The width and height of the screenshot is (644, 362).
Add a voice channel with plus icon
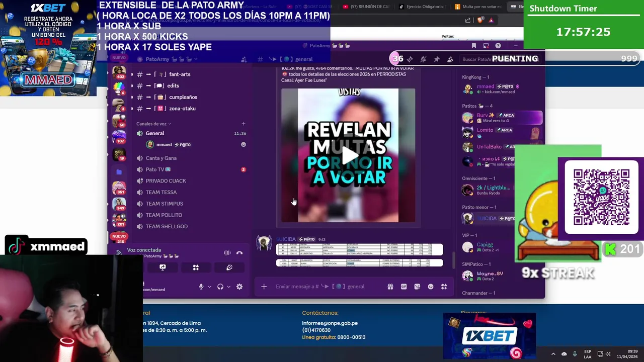[x=244, y=124]
